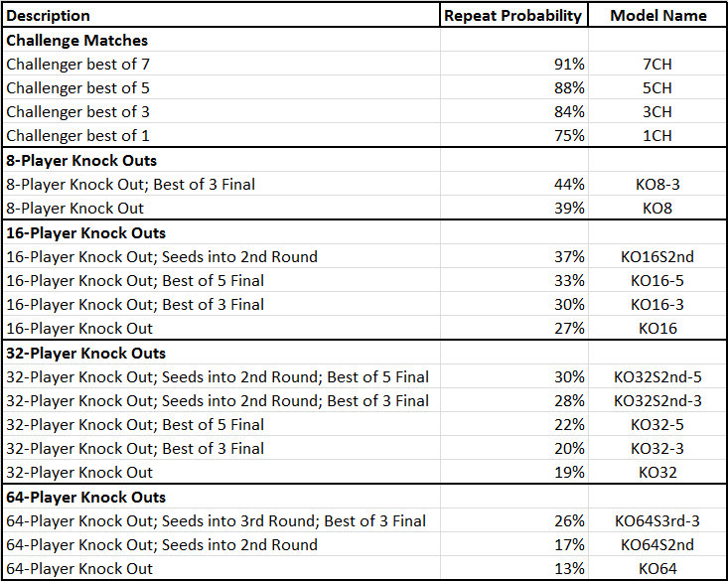Select the Challenge Matches section heading
728x581 pixels.
[x=76, y=41]
